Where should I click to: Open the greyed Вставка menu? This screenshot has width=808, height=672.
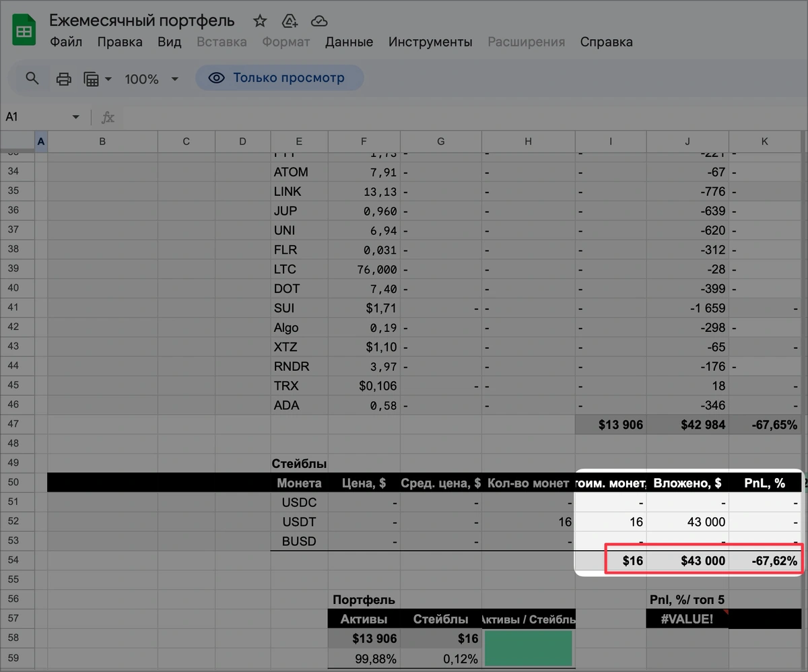click(222, 42)
